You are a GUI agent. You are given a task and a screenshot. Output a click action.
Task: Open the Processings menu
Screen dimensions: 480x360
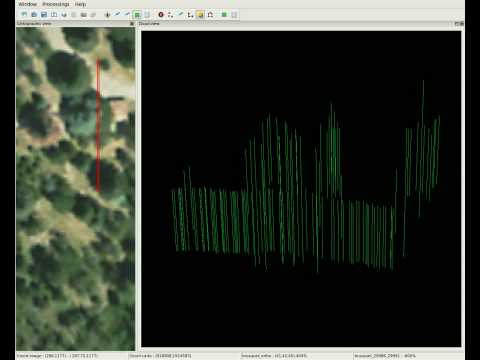click(x=56, y=4)
